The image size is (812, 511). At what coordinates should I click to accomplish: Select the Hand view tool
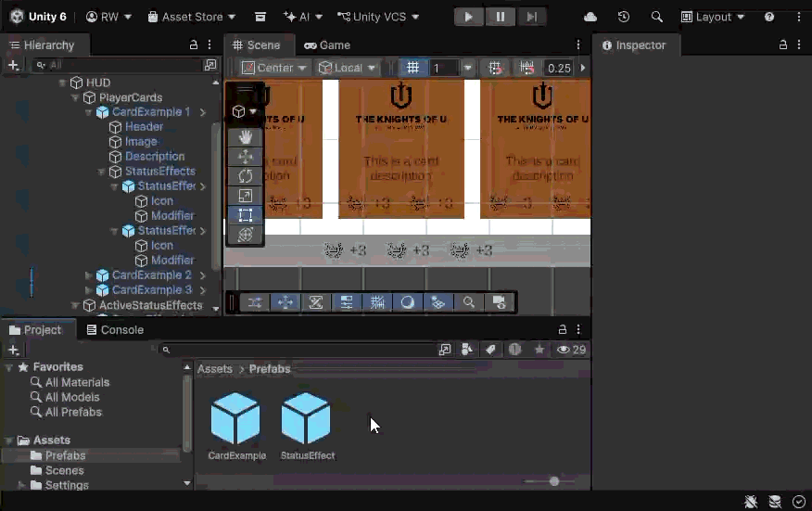pyautogui.click(x=246, y=137)
